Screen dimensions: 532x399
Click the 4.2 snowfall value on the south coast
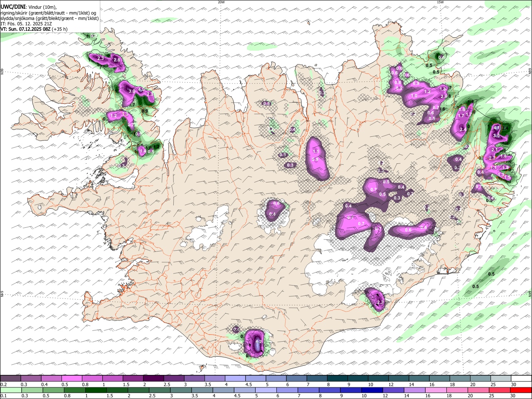[x=258, y=342]
